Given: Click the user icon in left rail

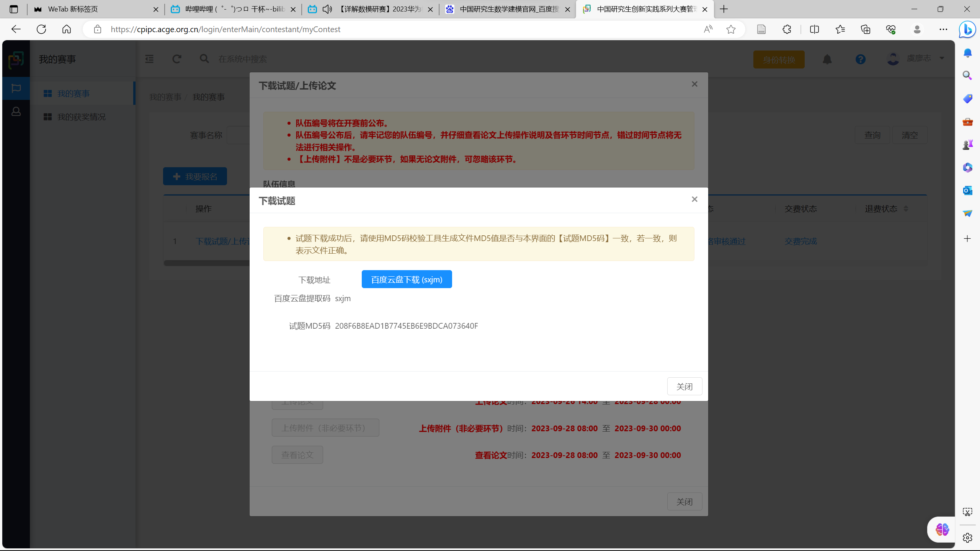Looking at the screenshot, I should point(16,111).
